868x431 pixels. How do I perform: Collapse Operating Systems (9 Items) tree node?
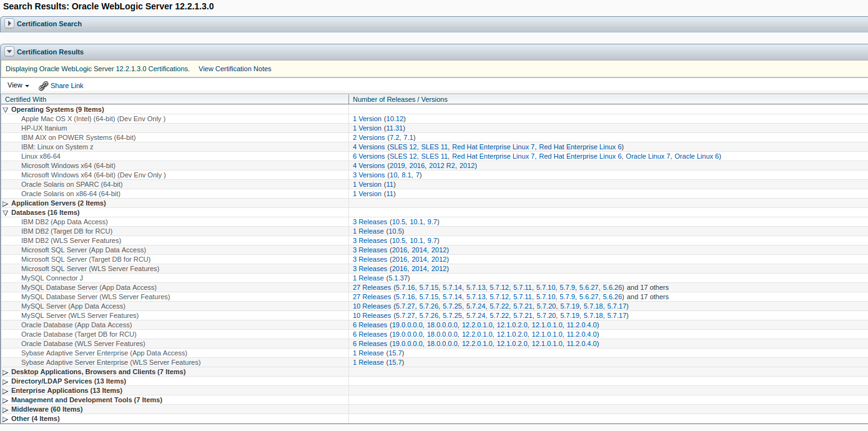(6, 109)
